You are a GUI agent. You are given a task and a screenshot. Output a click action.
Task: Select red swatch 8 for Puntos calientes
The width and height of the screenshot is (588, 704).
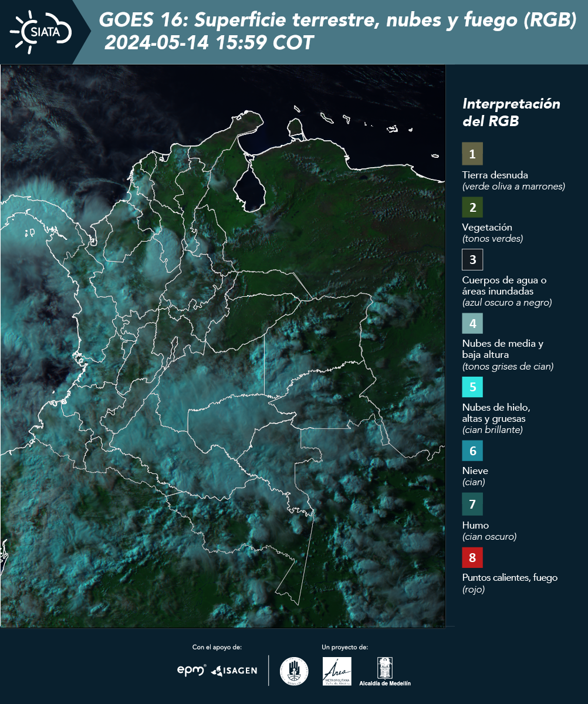472,556
